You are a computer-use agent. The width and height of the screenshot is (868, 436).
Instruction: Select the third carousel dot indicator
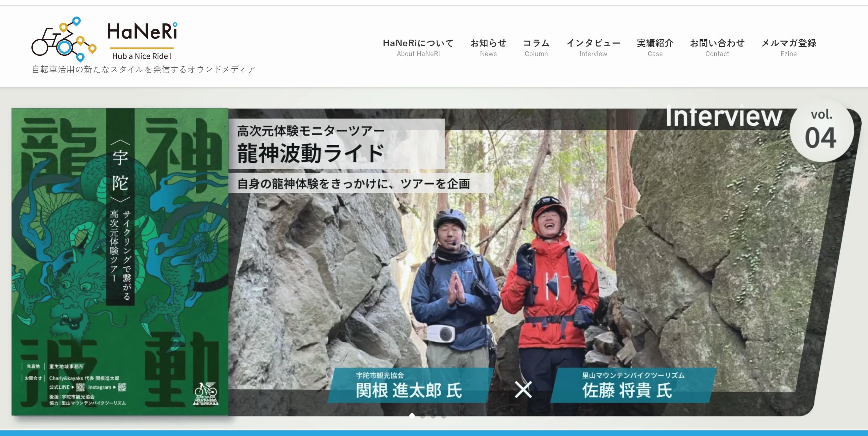(433, 416)
